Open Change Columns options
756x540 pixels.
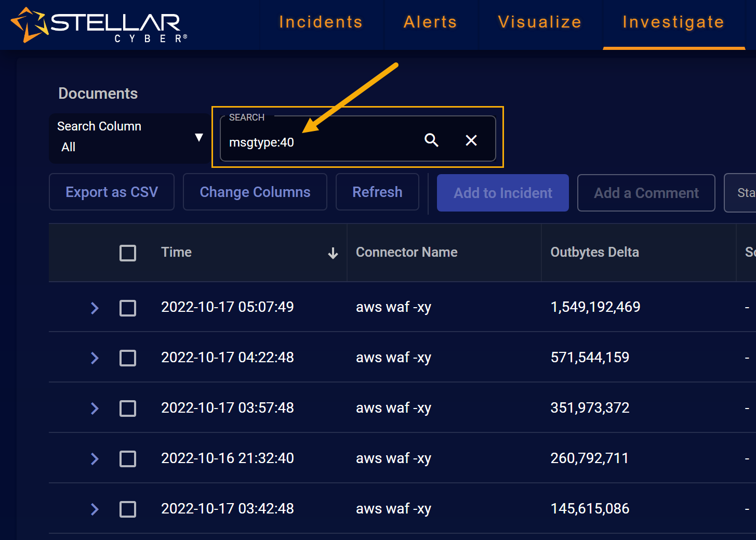255,192
